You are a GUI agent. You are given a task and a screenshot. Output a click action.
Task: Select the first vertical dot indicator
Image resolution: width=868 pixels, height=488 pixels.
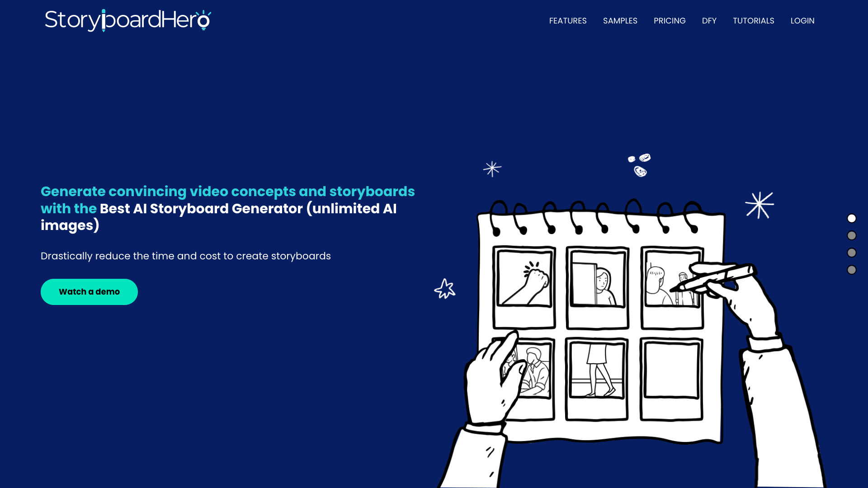pyautogui.click(x=852, y=218)
